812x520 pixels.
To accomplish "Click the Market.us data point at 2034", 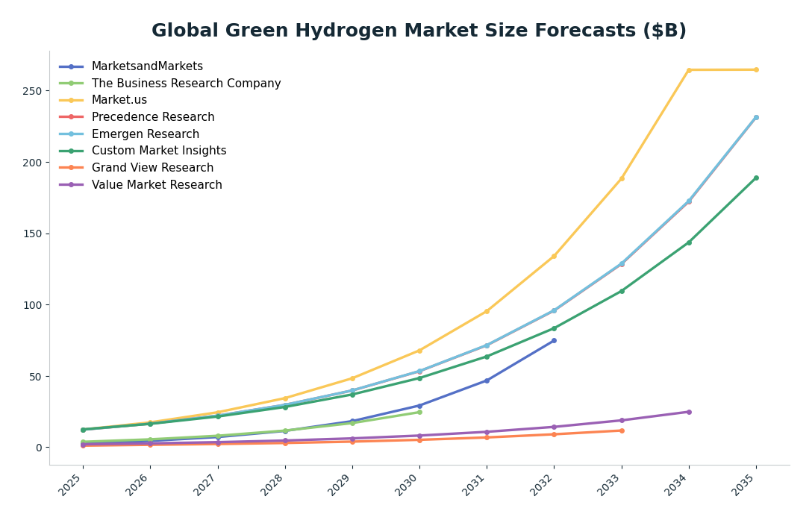I will [689, 70].
